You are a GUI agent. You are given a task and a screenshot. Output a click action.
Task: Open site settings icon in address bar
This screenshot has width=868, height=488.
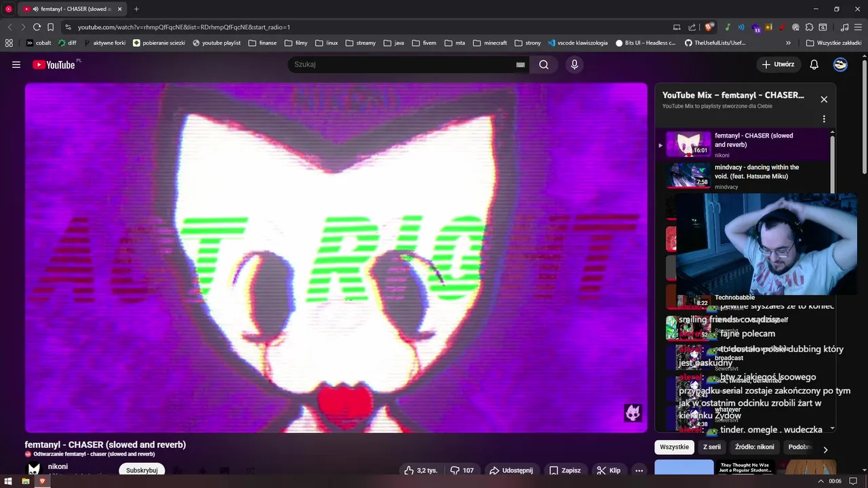(68, 27)
